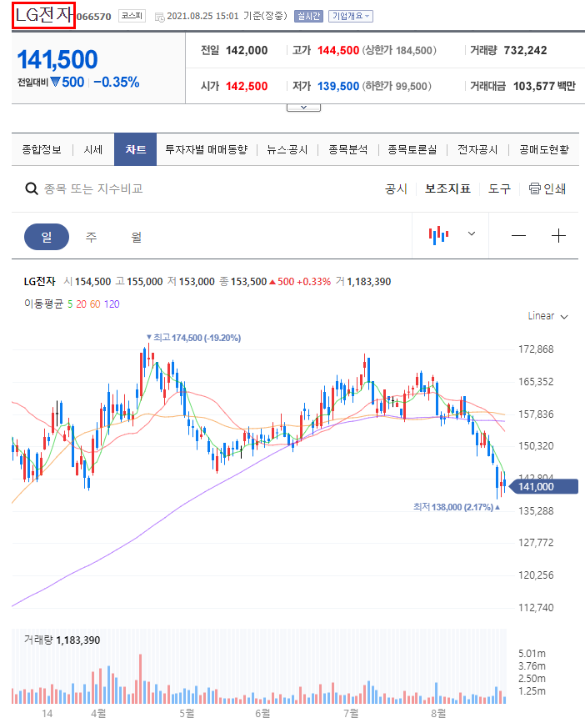
Task: Click the calendar icon beside the date
Action: point(160,18)
